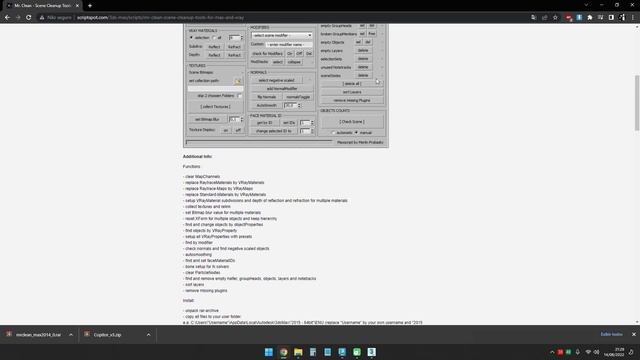
Task: Click the '[ collect Textures ]' button
Action: point(216,107)
